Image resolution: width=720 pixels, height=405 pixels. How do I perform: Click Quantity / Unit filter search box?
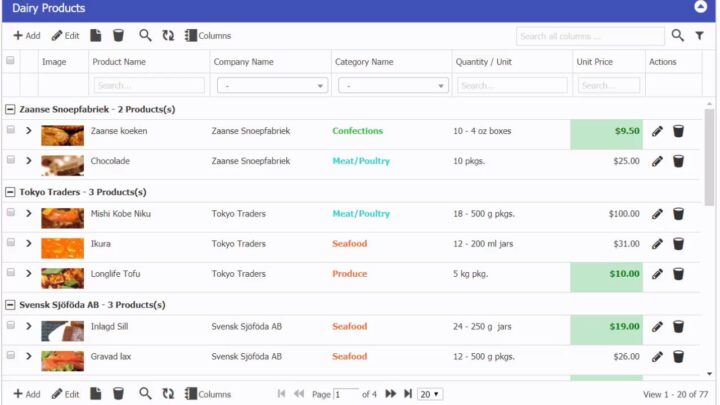point(512,85)
